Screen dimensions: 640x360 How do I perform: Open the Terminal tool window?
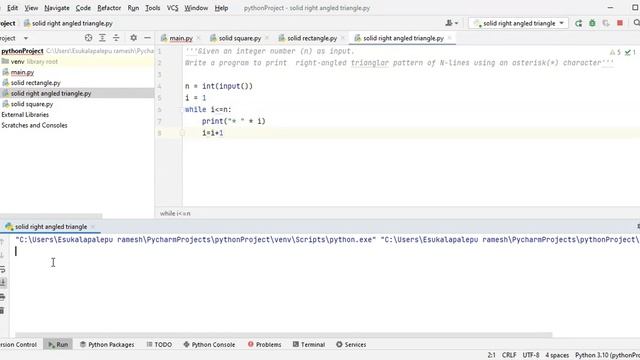[x=309, y=344]
